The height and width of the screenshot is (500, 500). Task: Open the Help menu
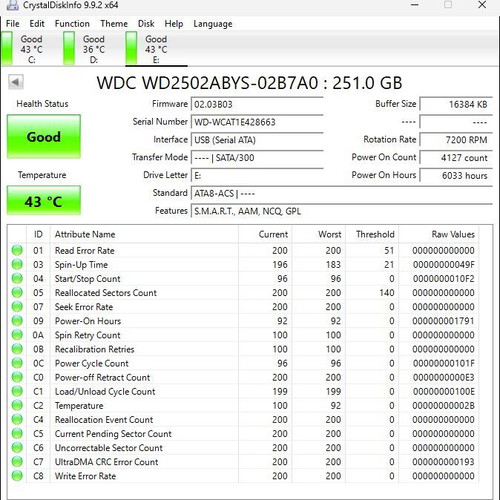point(174,24)
